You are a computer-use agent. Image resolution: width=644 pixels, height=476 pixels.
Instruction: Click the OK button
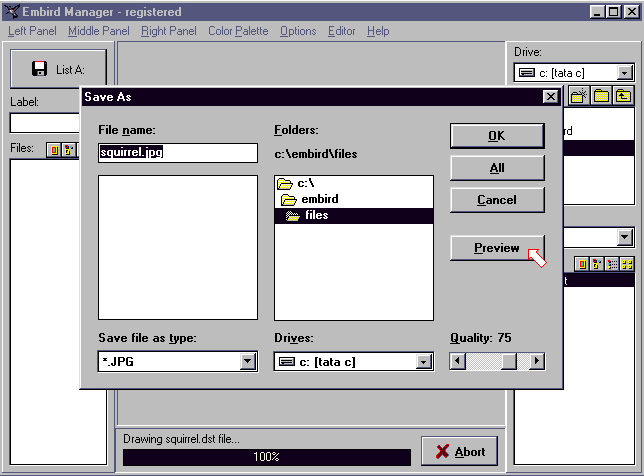(x=497, y=136)
